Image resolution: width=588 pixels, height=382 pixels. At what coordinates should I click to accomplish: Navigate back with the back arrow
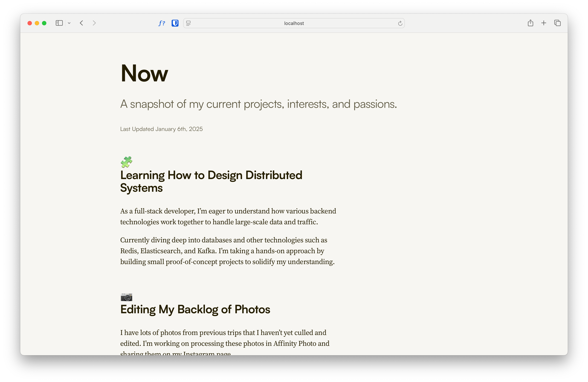pyautogui.click(x=81, y=23)
